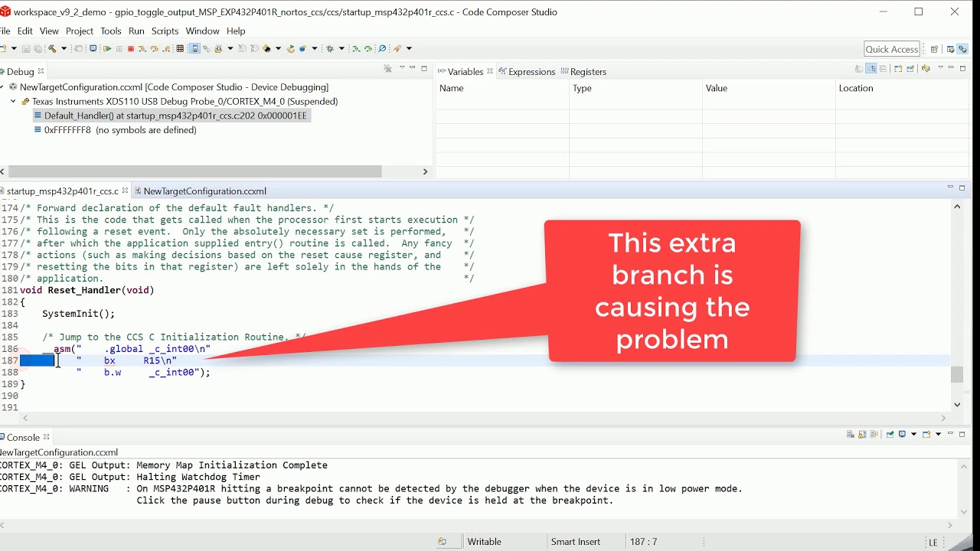Click the grid memory icon in toolbar
Viewport: 980px width, 551px height.
click(180, 48)
